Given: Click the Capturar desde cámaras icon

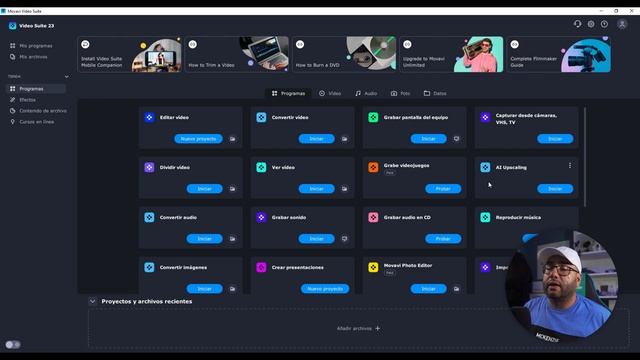Looking at the screenshot, I should point(485,118).
